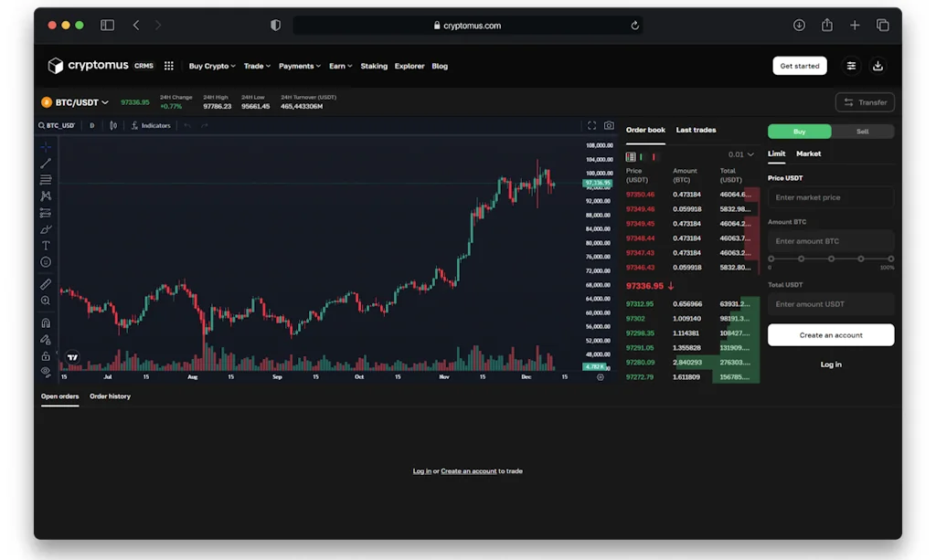Image resolution: width=936 pixels, height=560 pixels.
Task: Open the 0.01 precision dropdown in the order book
Action: pos(742,154)
